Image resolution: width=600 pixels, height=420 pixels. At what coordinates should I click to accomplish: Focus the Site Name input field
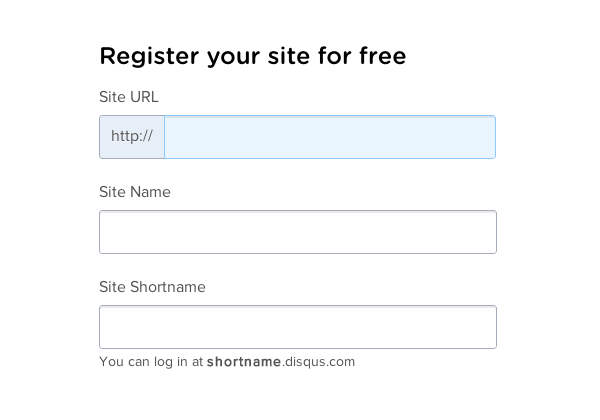[x=298, y=232]
